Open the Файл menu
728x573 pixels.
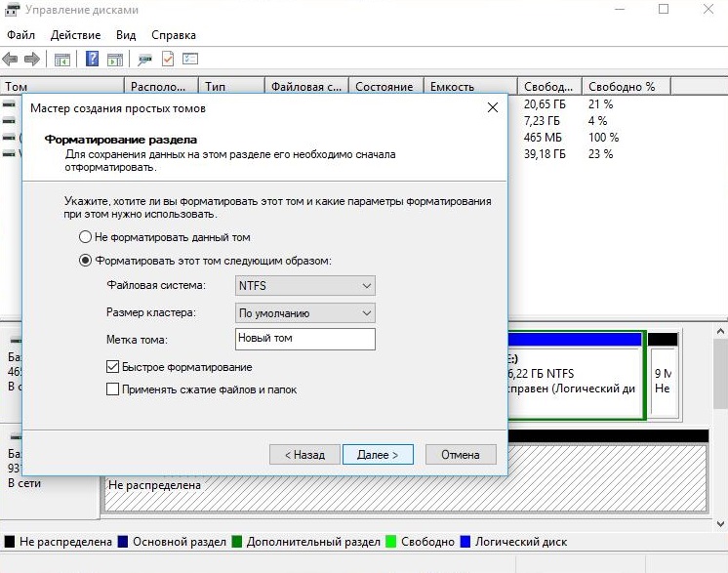tap(20, 35)
